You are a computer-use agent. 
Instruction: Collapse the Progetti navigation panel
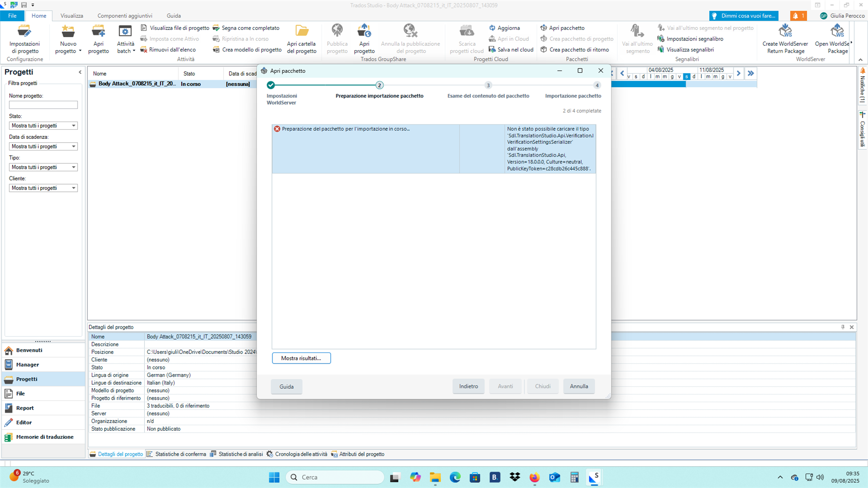(x=80, y=72)
